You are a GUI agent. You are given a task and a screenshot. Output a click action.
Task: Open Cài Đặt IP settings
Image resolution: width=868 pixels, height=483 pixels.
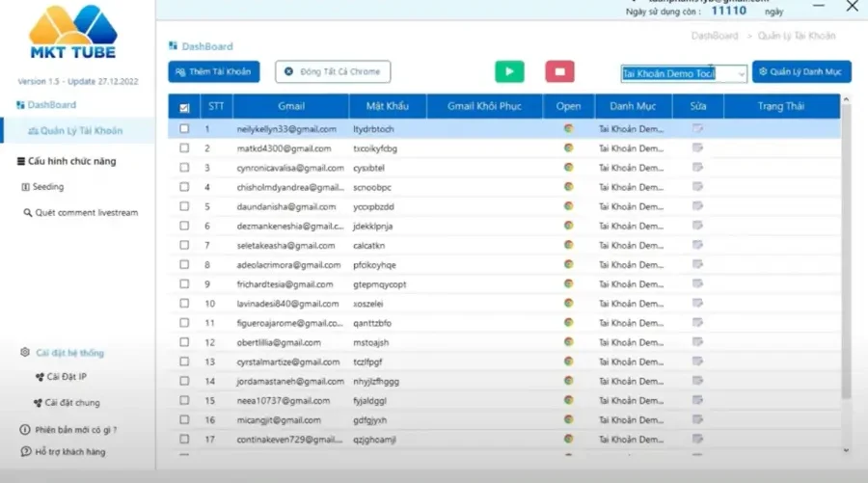[x=61, y=377]
